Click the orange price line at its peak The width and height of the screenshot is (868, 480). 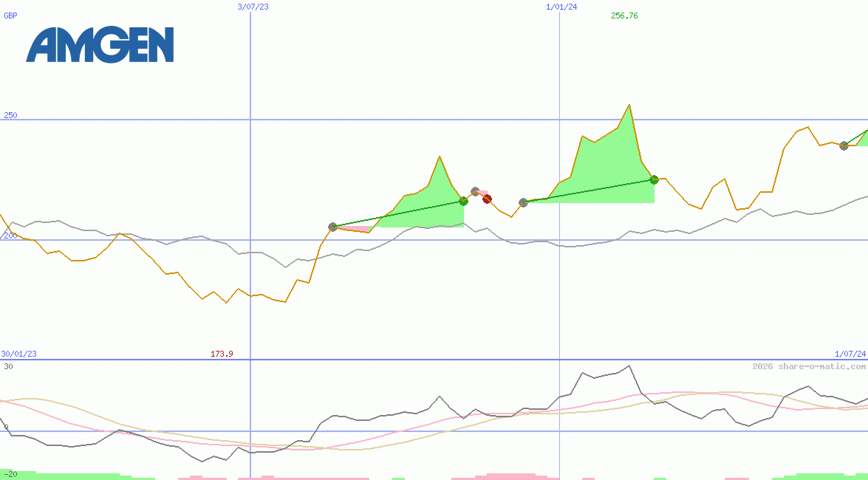tap(629, 106)
